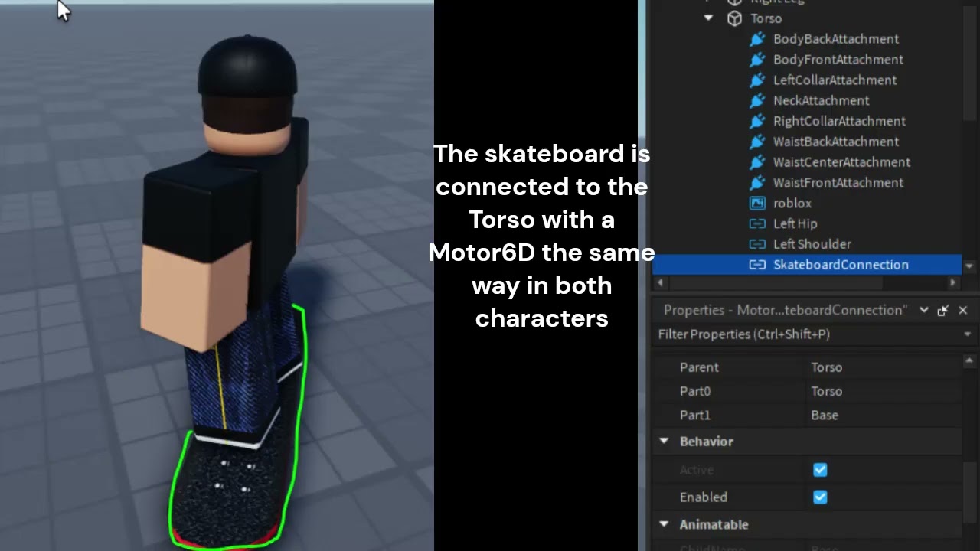This screenshot has height=551, width=980.
Task: Collapse the Torso branch in Explorer
Action: click(x=707, y=18)
